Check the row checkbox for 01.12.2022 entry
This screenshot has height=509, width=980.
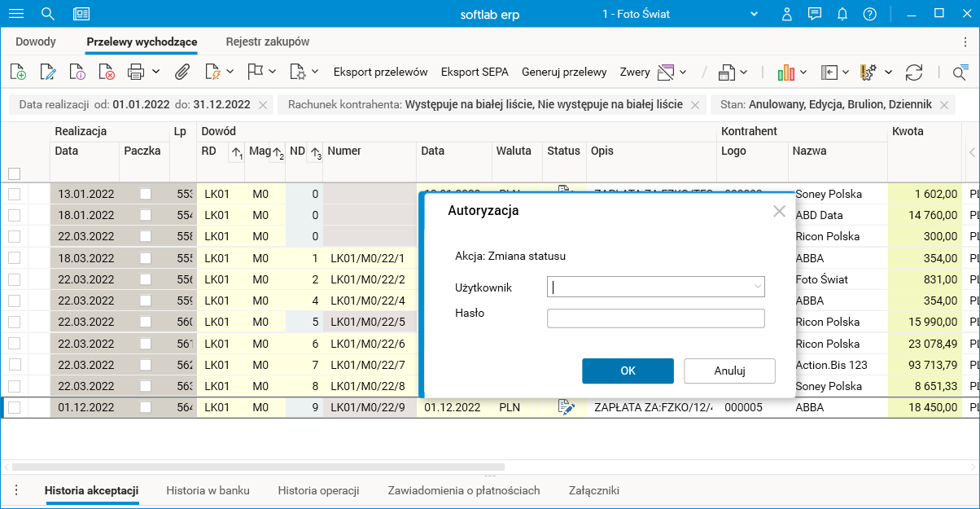(14, 407)
